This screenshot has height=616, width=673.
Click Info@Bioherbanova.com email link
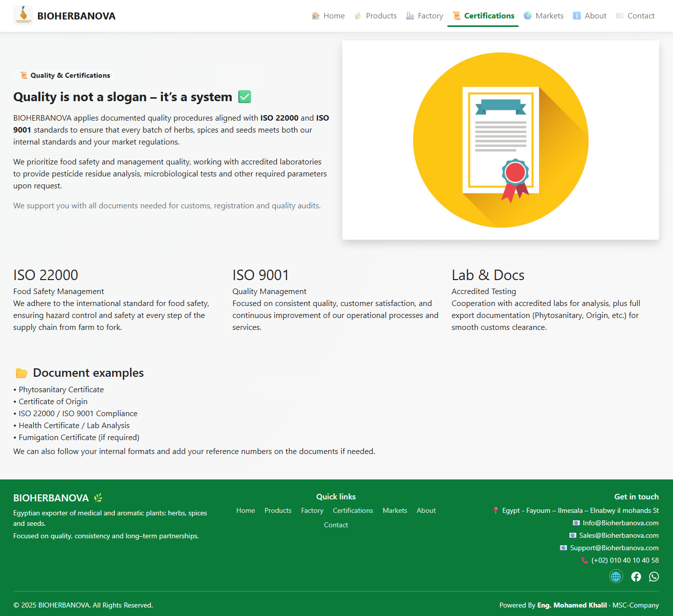[620, 523]
